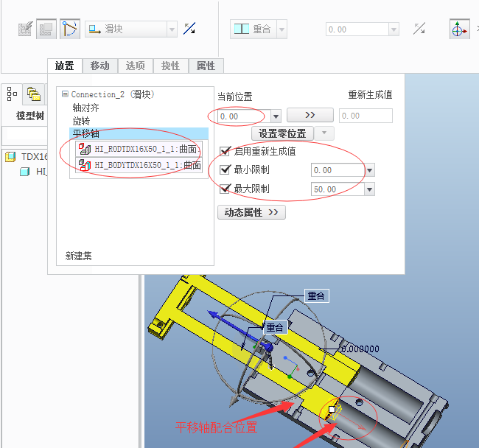Click the white square drag handle on model
Image resolution: width=479 pixels, height=448 pixels.
tap(332, 409)
